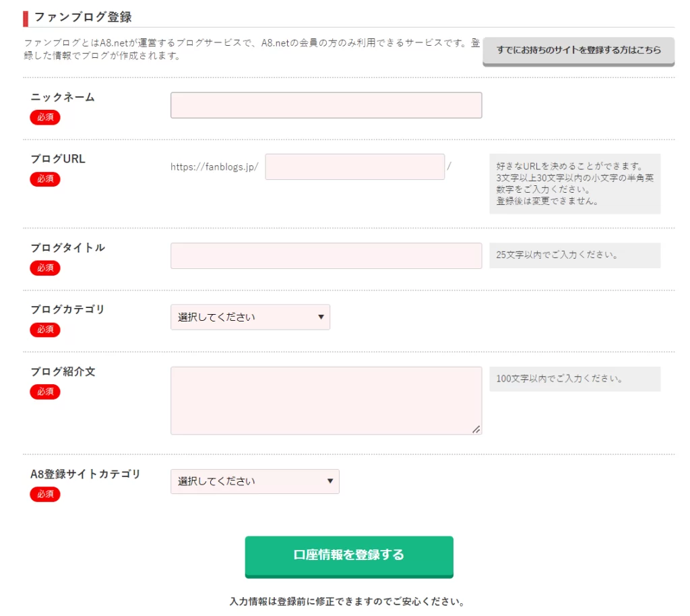Click すでにお持ちのサイトを登録する方はこちら button

point(578,51)
